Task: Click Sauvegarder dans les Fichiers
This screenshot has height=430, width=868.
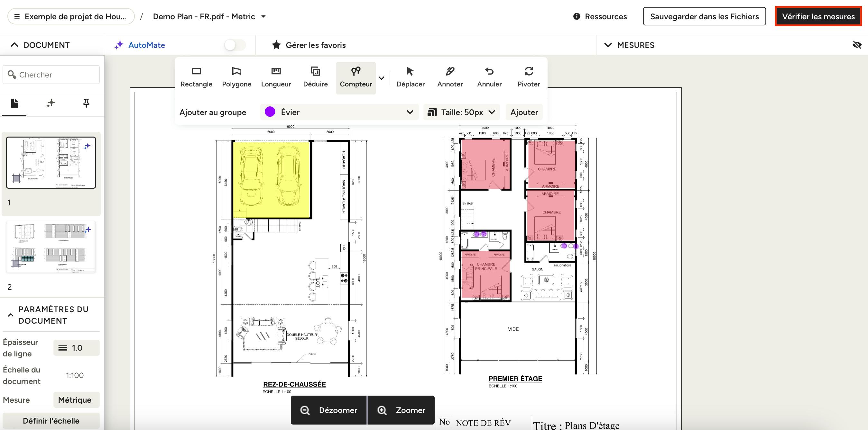Action: click(x=704, y=16)
